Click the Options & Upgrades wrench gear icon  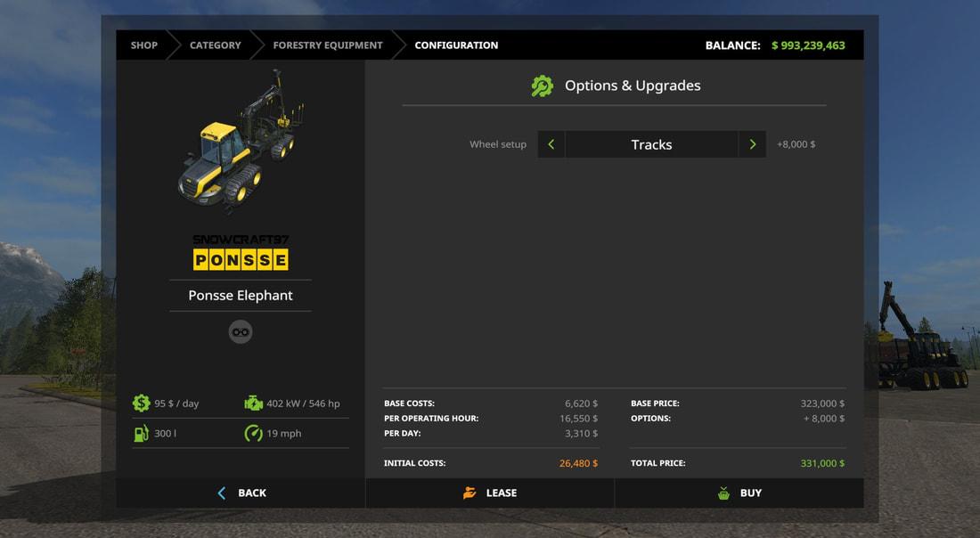coord(542,86)
